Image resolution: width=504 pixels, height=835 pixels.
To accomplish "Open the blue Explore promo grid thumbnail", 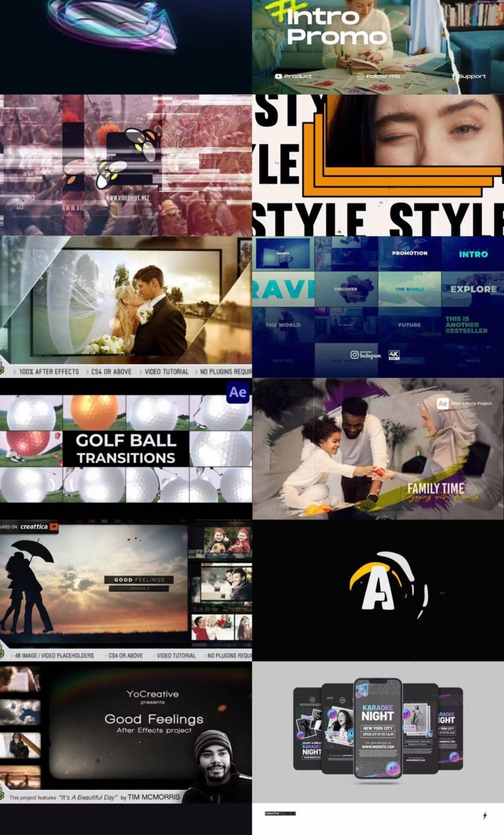I will (x=378, y=307).
